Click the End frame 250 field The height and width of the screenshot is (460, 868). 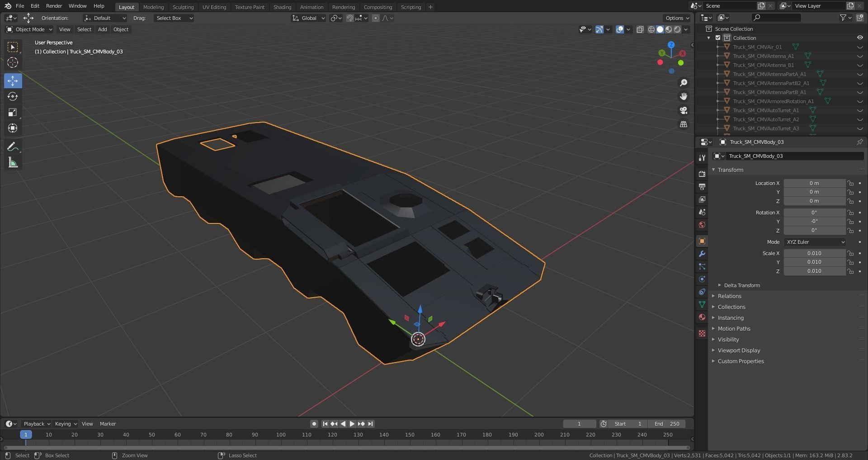[667, 424]
